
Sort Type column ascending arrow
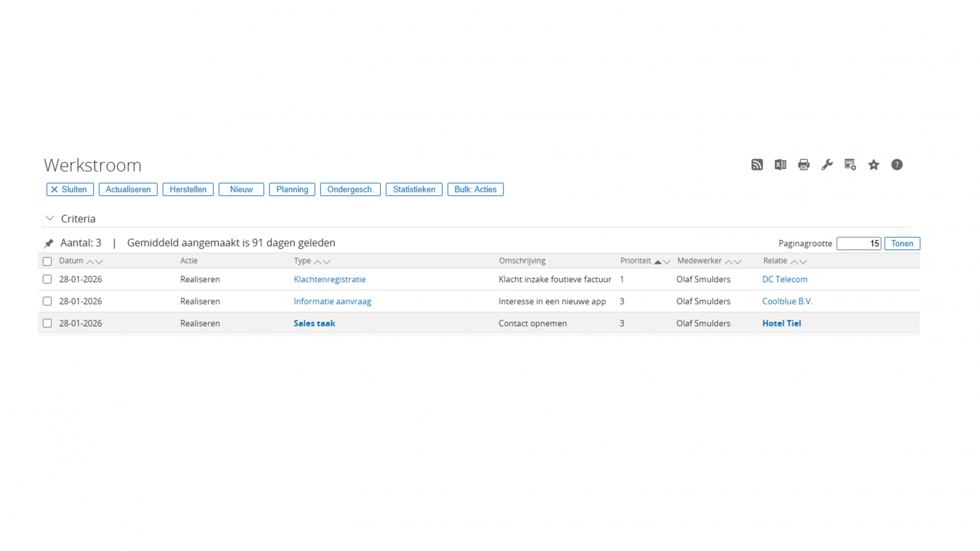pyautogui.click(x=317, y=262)
